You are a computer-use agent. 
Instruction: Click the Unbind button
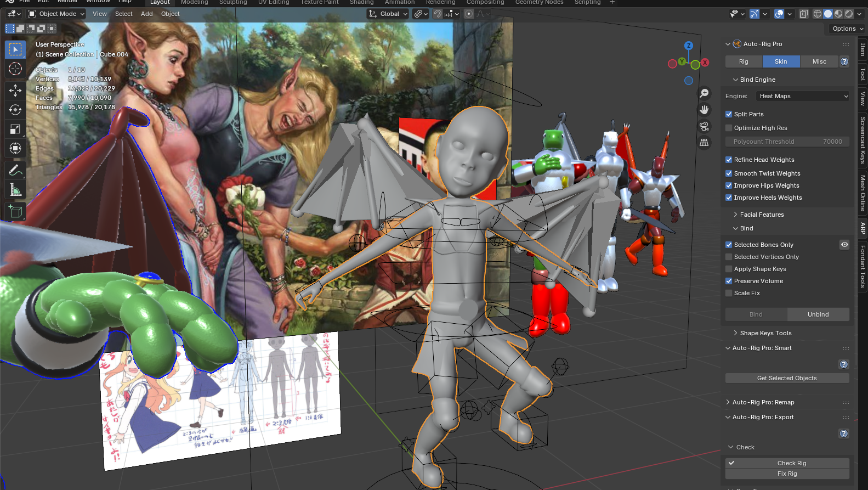[818, 314]
